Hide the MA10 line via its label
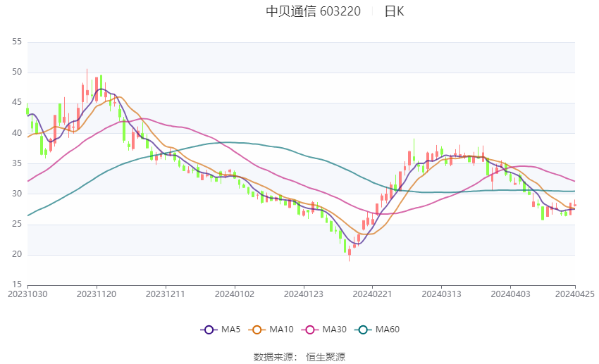The height and width of the screenshot is (364, 599). pos(281,330)
